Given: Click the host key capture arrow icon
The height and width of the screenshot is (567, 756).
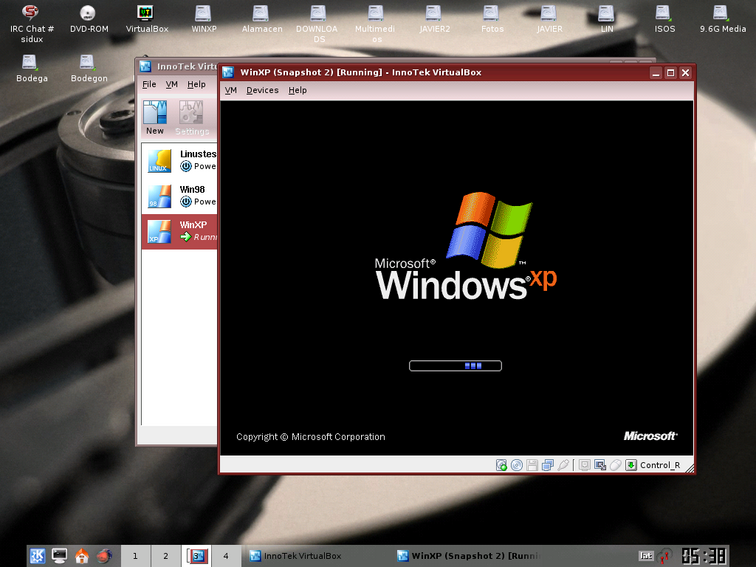Looking at the screenshot, I should click(x=631, y=465).
